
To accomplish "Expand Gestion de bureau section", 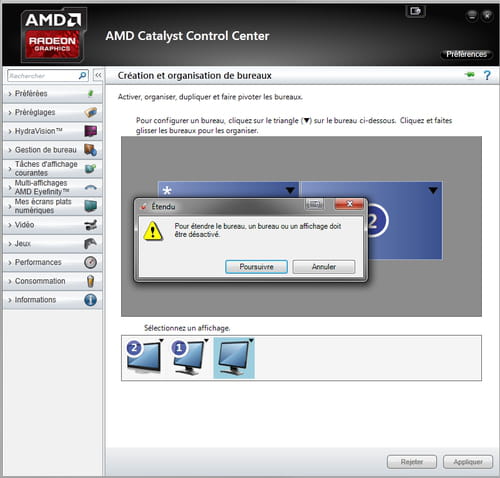I will (x=52, y=150).
